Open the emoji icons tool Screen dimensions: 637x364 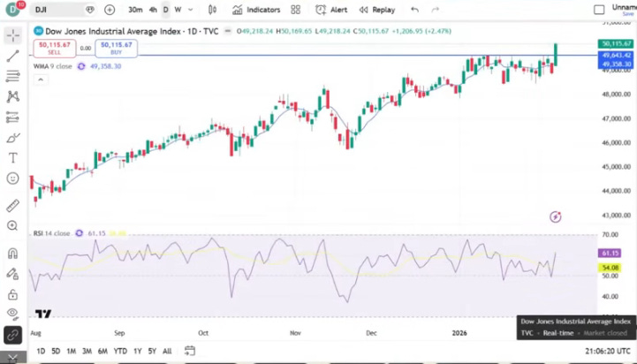coord(12,178)
